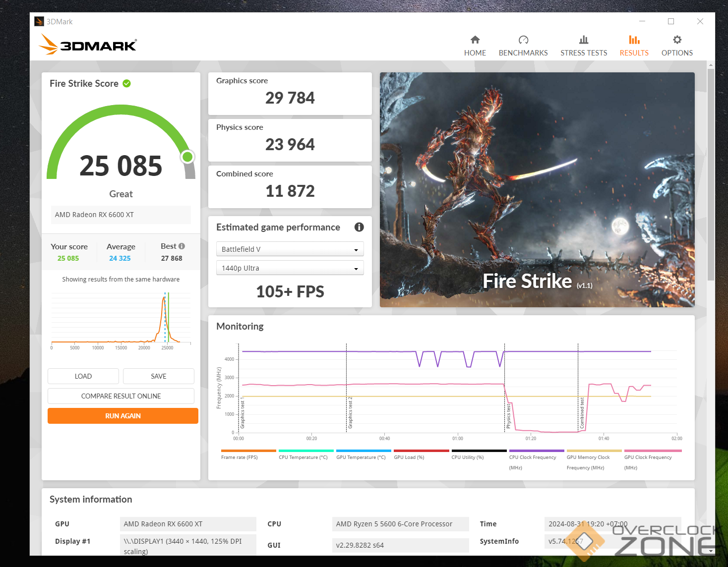Click the green validation checkmark near Fire Strike Score

click(x=127, y=83)
